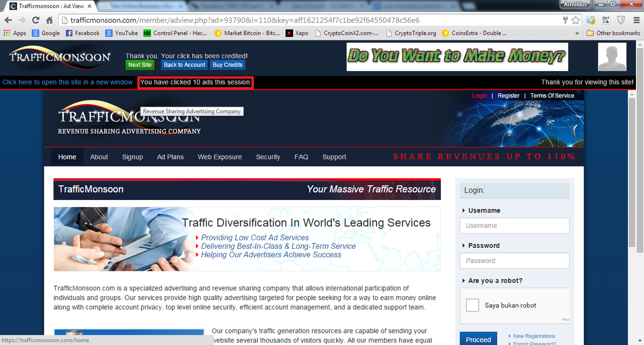Select the 'Helping Our Advertisers Achieve Success' text
644x345 pixels.
click(x=271, y=255)
